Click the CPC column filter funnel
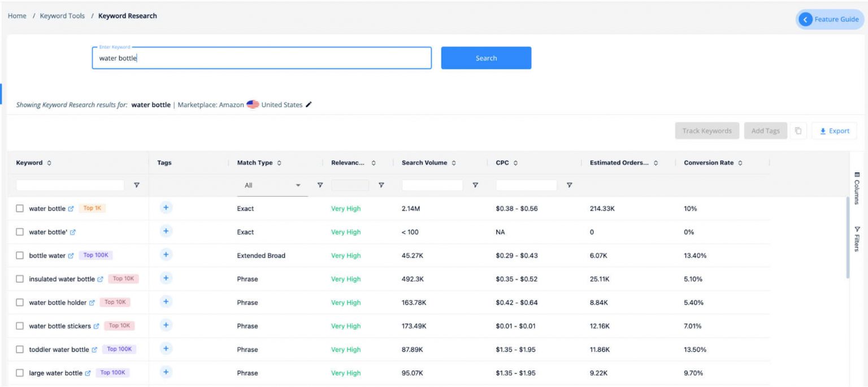The height and width of the screenshot is (387, 868). 570,185
